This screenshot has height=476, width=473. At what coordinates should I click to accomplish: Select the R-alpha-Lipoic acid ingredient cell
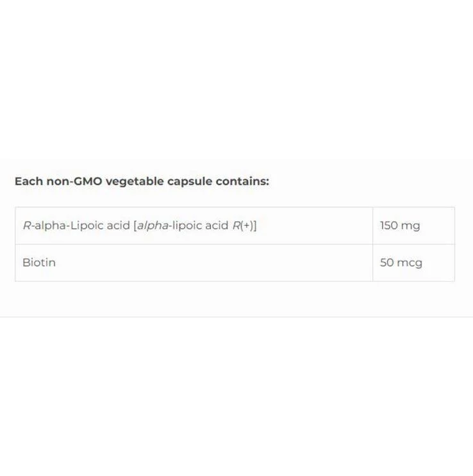[194, 226]
